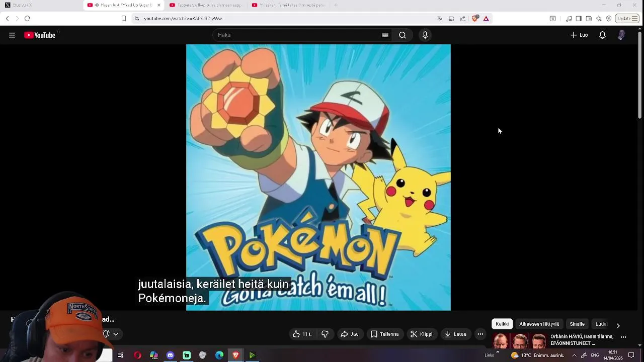Image resolution: width=644 pixels, height=362 pixels.
Task: Open Brave Rewards triangle icon
Action: coord(486,19)
